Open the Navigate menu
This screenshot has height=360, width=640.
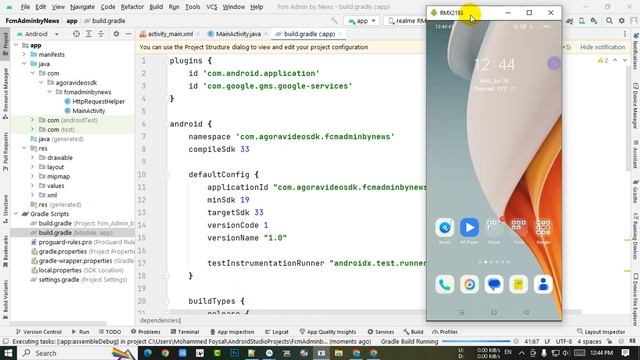pyautogui.click(x=82, y=7)
